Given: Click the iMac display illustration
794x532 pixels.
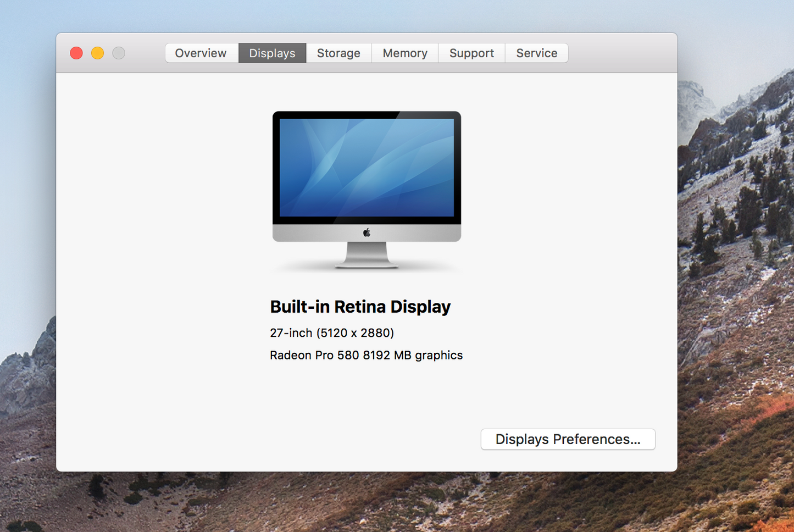Looking at the screenshot, I should click(367, 181).
